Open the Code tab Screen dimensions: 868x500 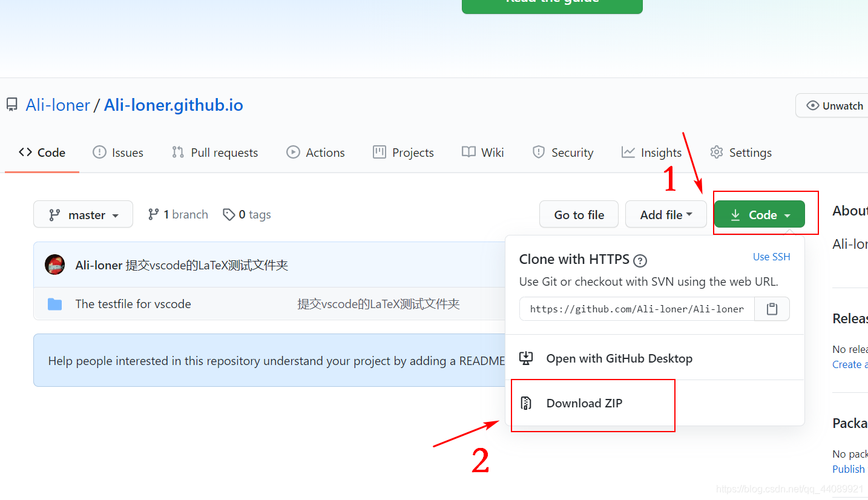[x=42, y=153]
